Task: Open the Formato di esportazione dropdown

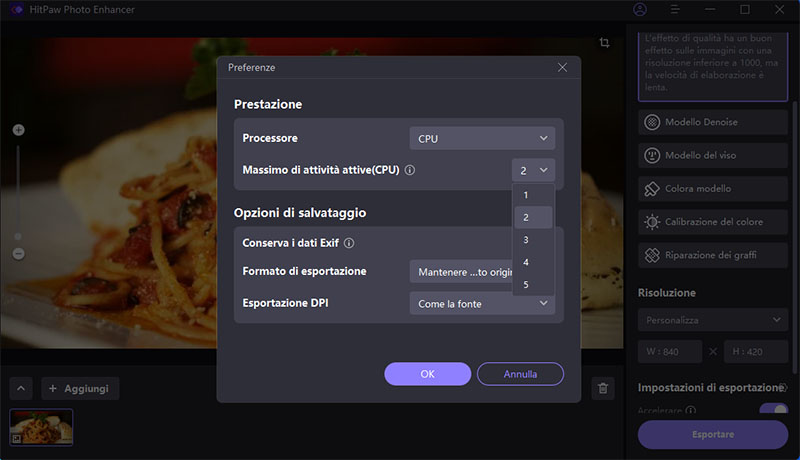Action: (461, 272)
